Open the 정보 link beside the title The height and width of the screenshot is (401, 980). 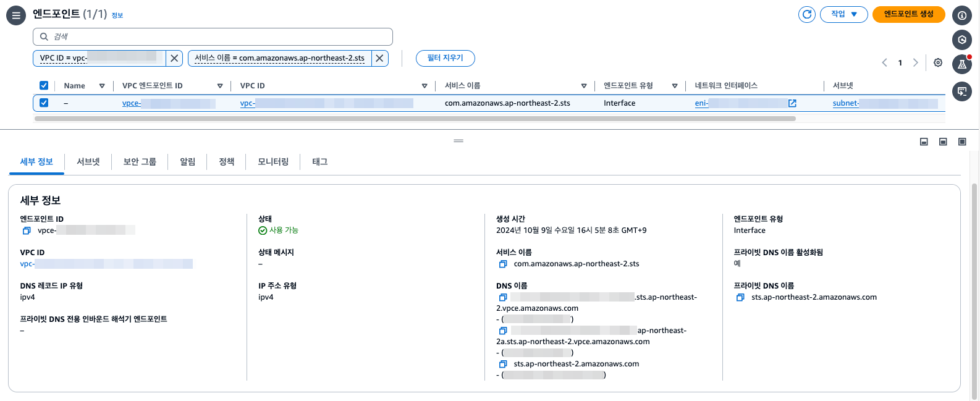pos(117,15)
